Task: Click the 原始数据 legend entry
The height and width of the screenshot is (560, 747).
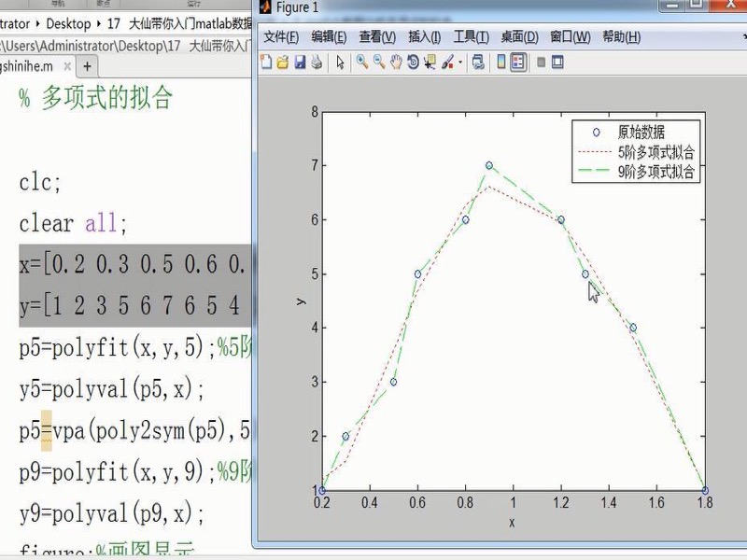Action: 641,132
